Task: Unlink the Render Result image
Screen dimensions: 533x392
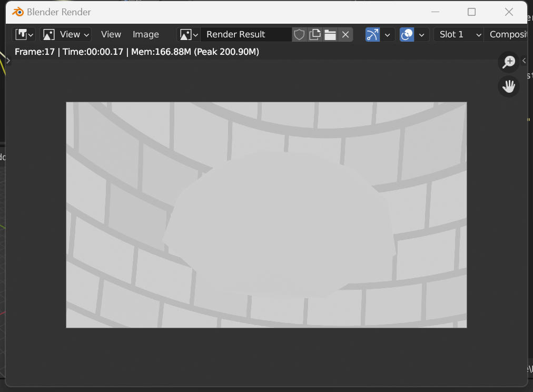Action: point(346,35)
